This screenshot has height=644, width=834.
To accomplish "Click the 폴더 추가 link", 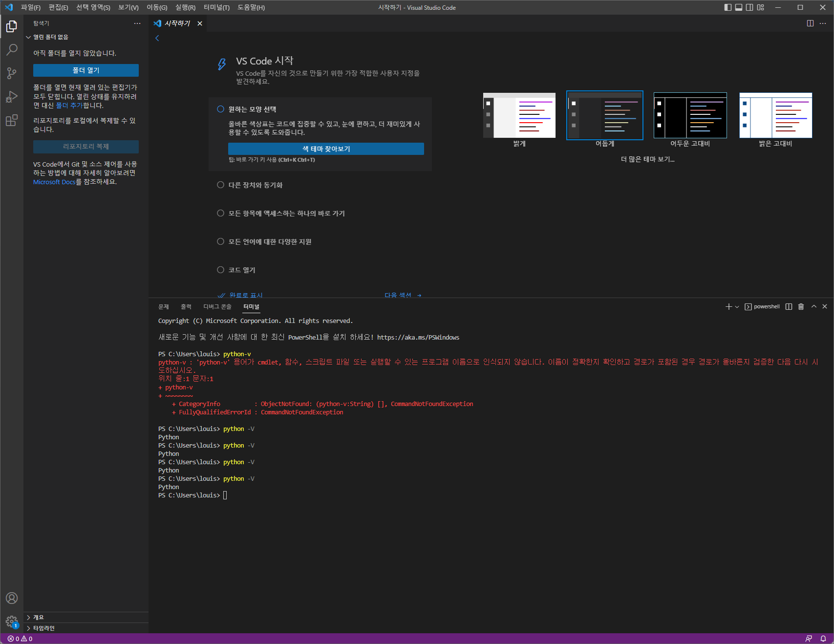I will (x=69, y=106).
